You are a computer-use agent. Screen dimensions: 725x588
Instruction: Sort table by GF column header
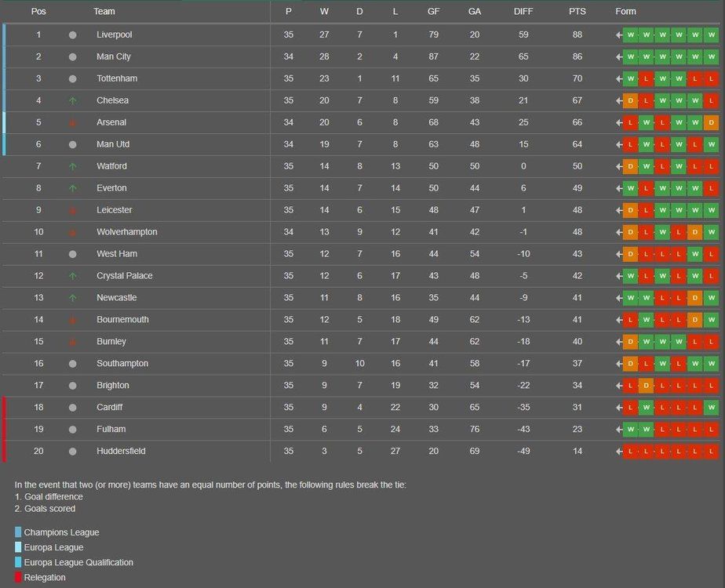(x=433, y=12)
